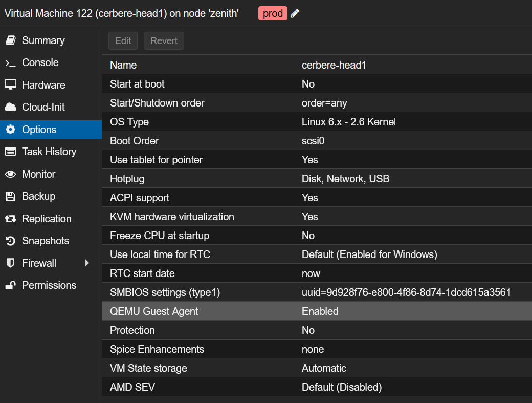Select the Monitor eye icon
The height and width of the screenshot is (403, 532).
[x=10, y=174]
